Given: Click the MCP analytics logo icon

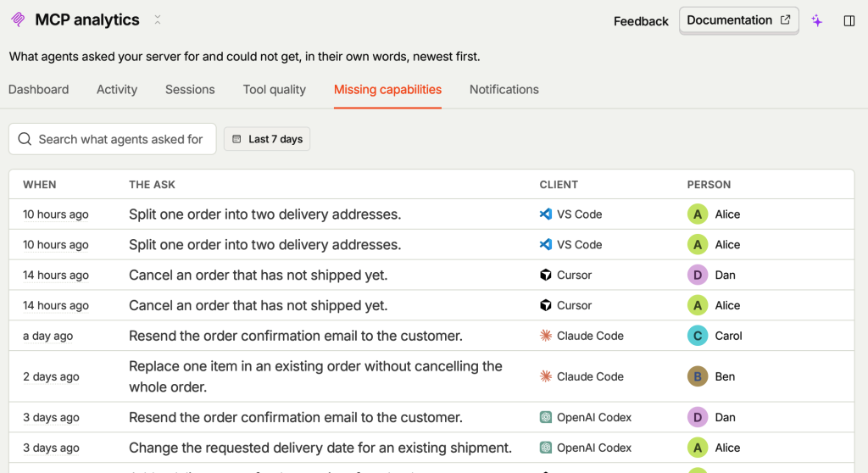Looking at the screenshot, I should tap(18, 20).
